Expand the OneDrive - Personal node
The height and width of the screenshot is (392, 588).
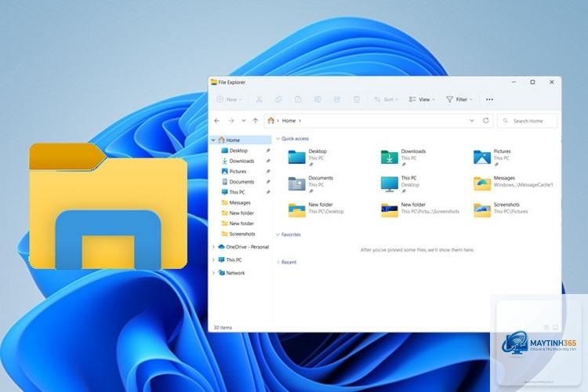213,247
